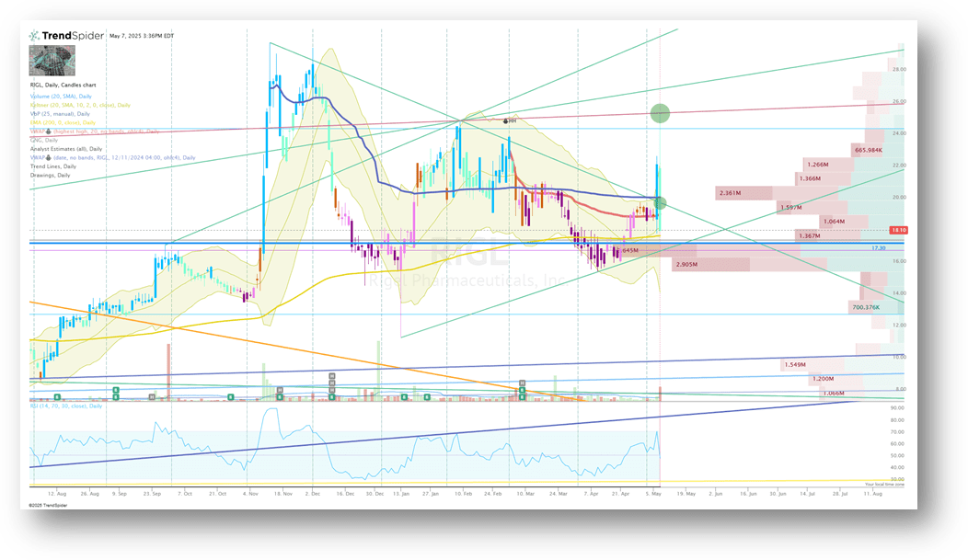The width and height of the screenshot is (968, 560).
Task: Open the VbP (25, manual) legend entry
Action: click(x=60, y=114)
